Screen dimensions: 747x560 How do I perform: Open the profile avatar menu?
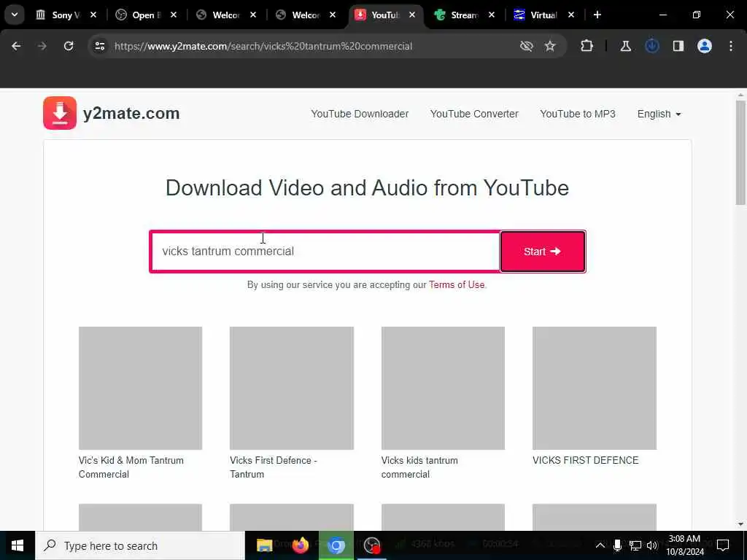704,46
